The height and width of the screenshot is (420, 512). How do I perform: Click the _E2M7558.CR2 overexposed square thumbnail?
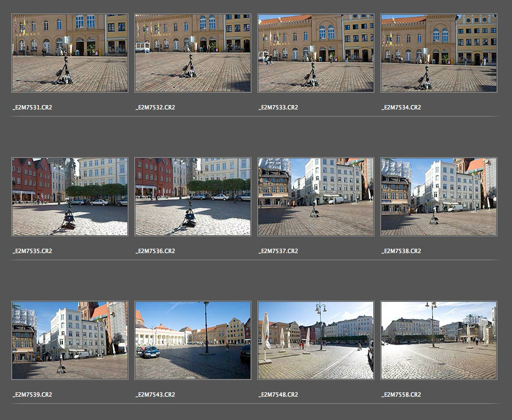[x=439, y=340]
